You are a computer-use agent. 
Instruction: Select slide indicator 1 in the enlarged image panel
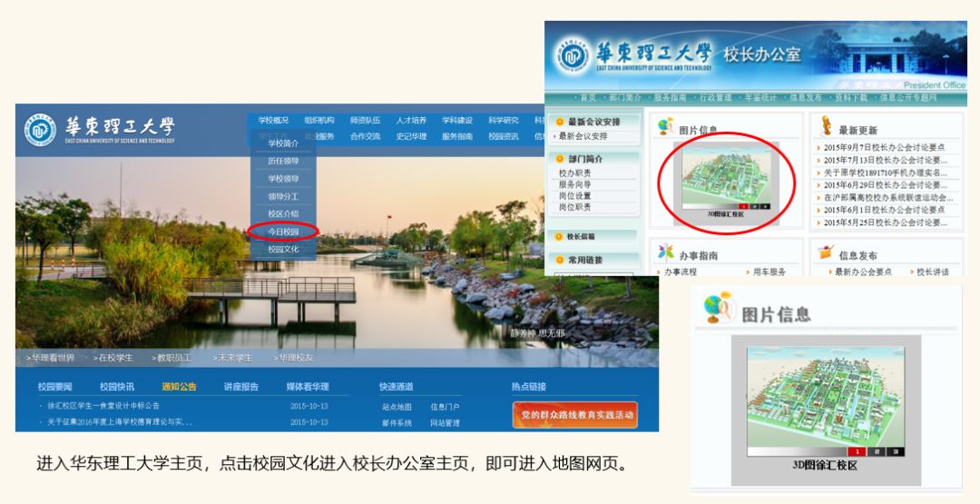point(857,451)
